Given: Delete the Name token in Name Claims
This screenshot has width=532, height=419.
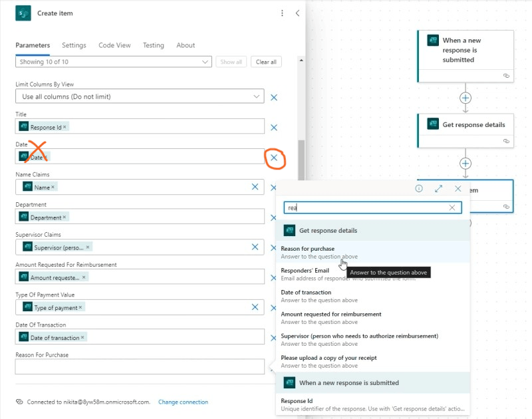Looking at the screenshot, I should [x=53, y=187].
